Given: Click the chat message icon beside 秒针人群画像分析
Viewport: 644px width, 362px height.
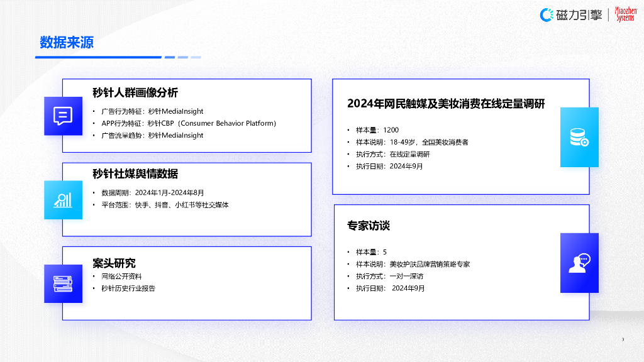Looking at the screenshot, I should [x=63, y=116].
